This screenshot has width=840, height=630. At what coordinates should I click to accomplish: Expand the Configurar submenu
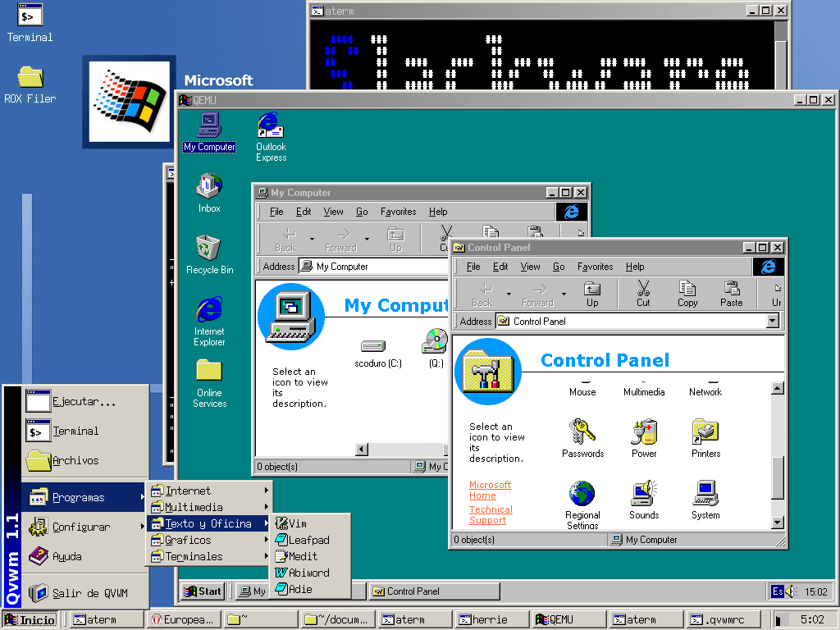(84, 527)
